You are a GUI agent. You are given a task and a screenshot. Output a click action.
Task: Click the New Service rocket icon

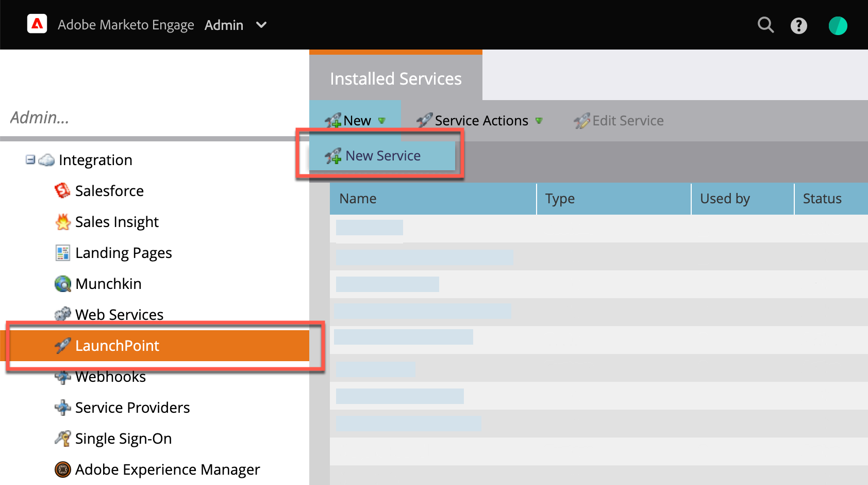(333, 156)
